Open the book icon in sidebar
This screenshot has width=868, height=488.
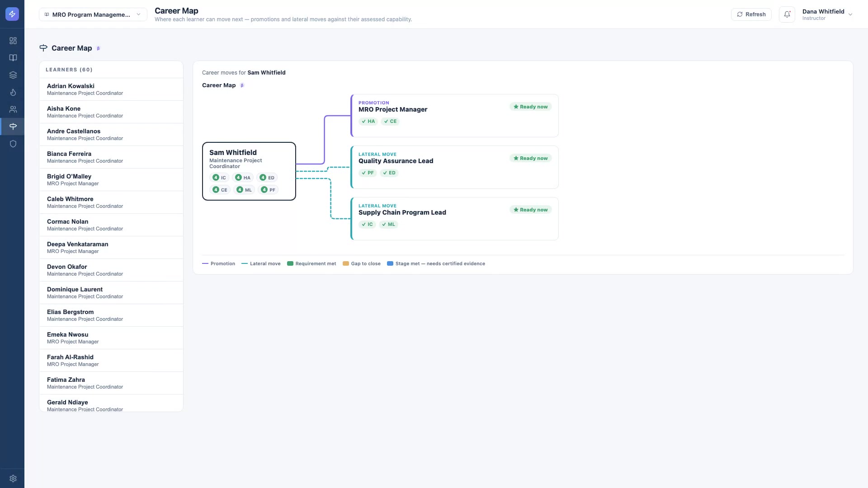[x=13, y=58]
